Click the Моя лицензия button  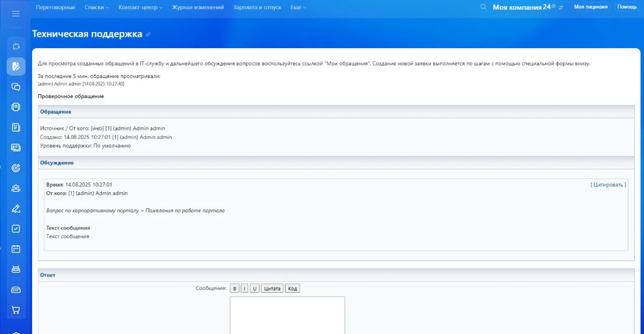click(591, 7)
